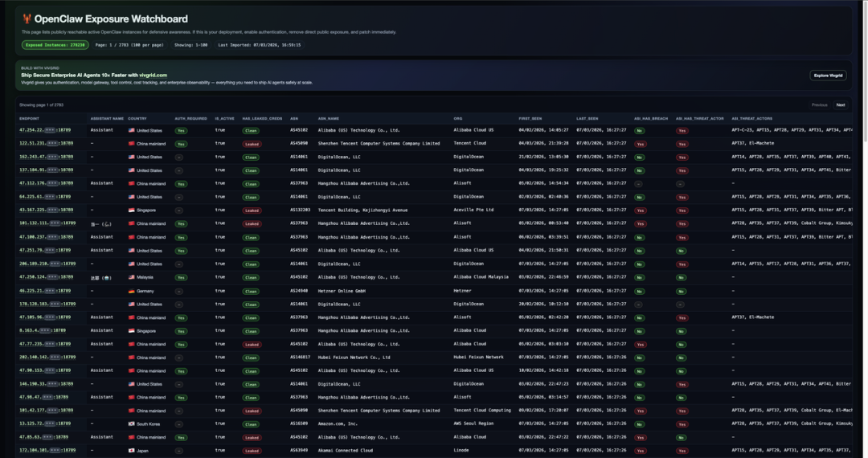The image size is (868, 458).
Task: Click the ASI_HAS_BREACH column header
Action: point(651,118)
